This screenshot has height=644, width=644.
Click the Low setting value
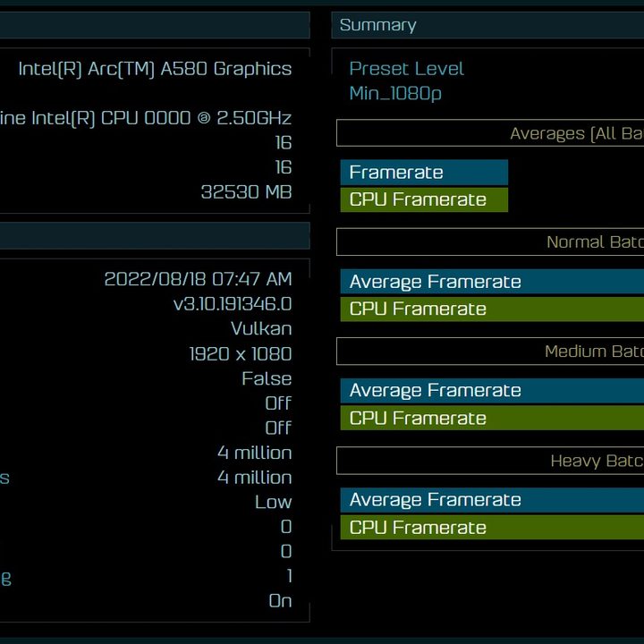[273, 503]
